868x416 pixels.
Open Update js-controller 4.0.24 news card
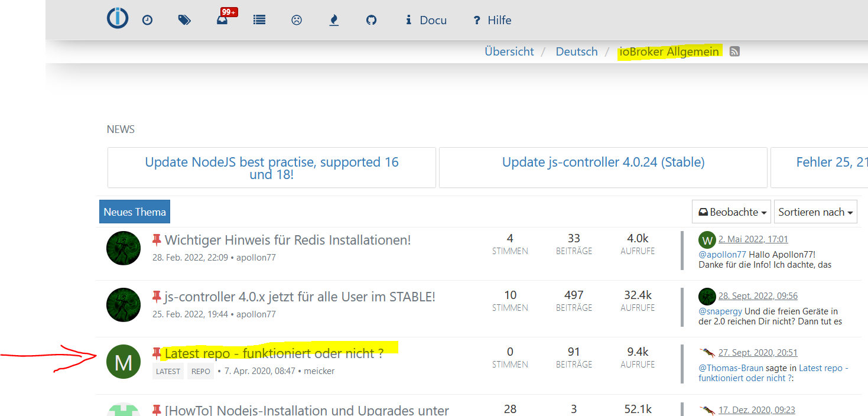pos(603,168)
